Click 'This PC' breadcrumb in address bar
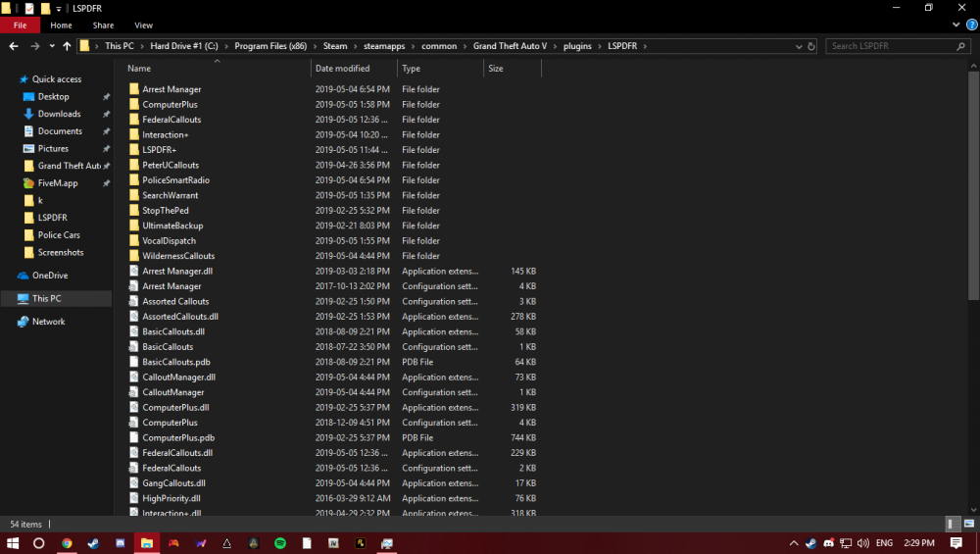 tap(119, 46)
